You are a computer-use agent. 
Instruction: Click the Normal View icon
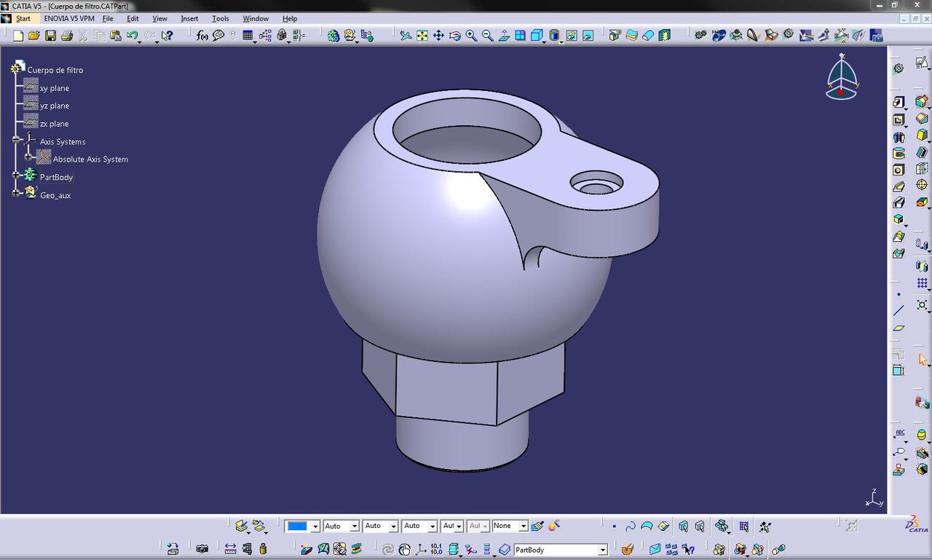click(x=504, y=35)
